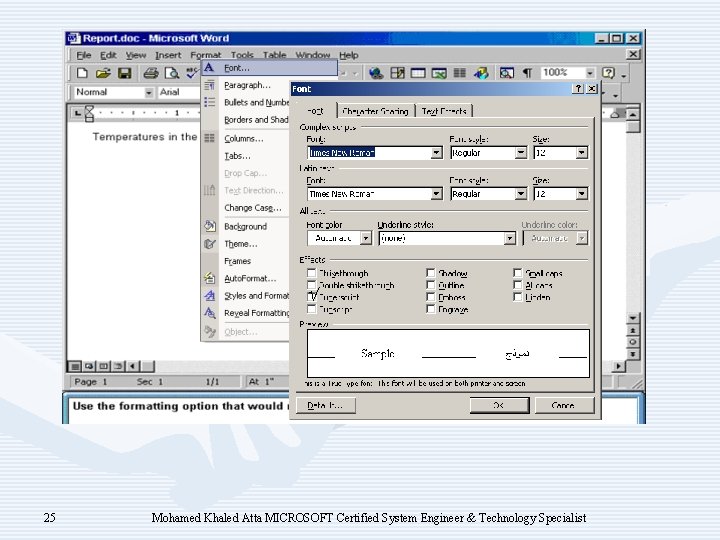The width and height of the screenshot is (720, 540).
Task: Click the Tables and Borders toolbar icon
Action: [x=397, y=73]
